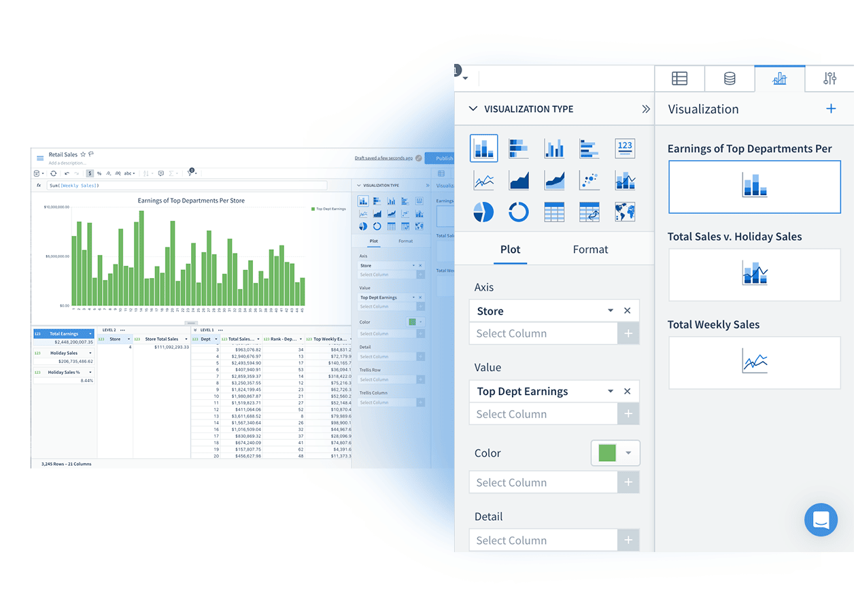
Task: Open the abc text format dropdown
Action: tap(129, 173)
